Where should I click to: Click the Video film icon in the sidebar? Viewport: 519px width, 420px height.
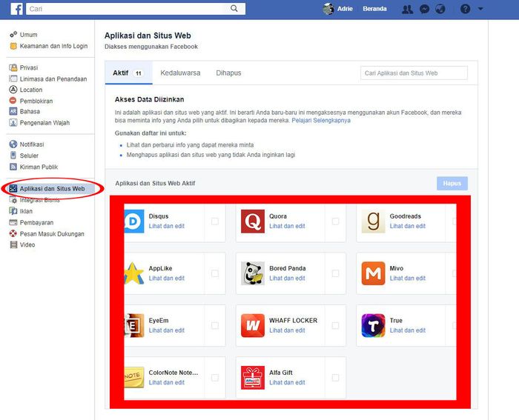pyautogui.click(x=13, y=244)
